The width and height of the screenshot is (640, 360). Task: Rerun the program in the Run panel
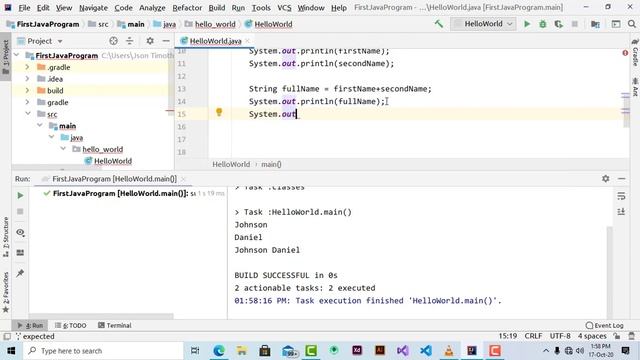coord(20,196)
